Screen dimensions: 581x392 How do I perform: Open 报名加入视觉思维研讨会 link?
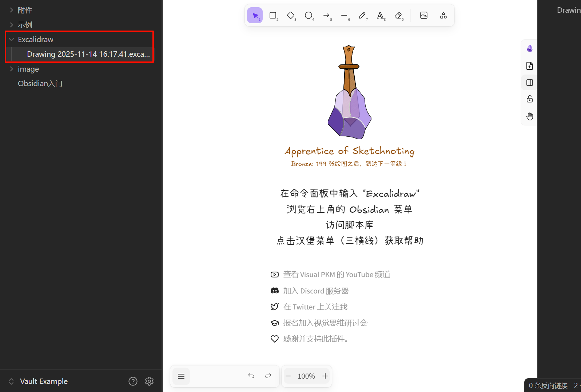pos(319,323)
